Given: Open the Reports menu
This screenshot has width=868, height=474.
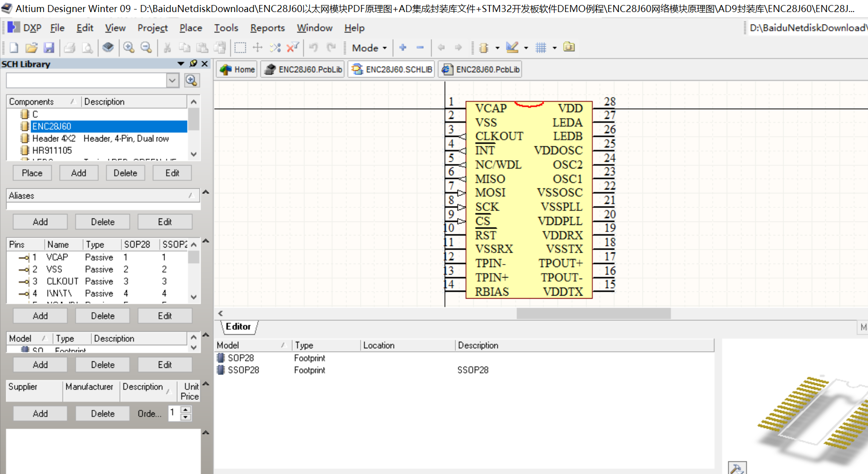Looking at the screenshot, I should (x=267, y=28).
